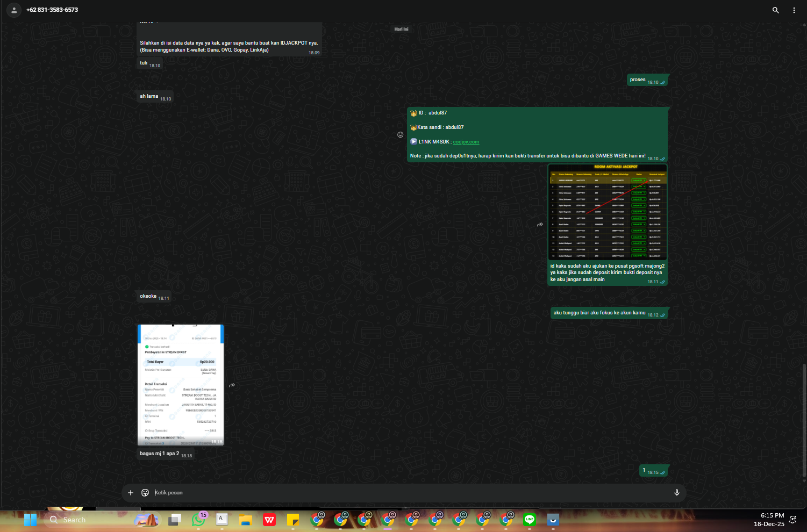The image size is (807, 532).
Task: Open the taskbar clock and calendar
Action: point(769,520)
